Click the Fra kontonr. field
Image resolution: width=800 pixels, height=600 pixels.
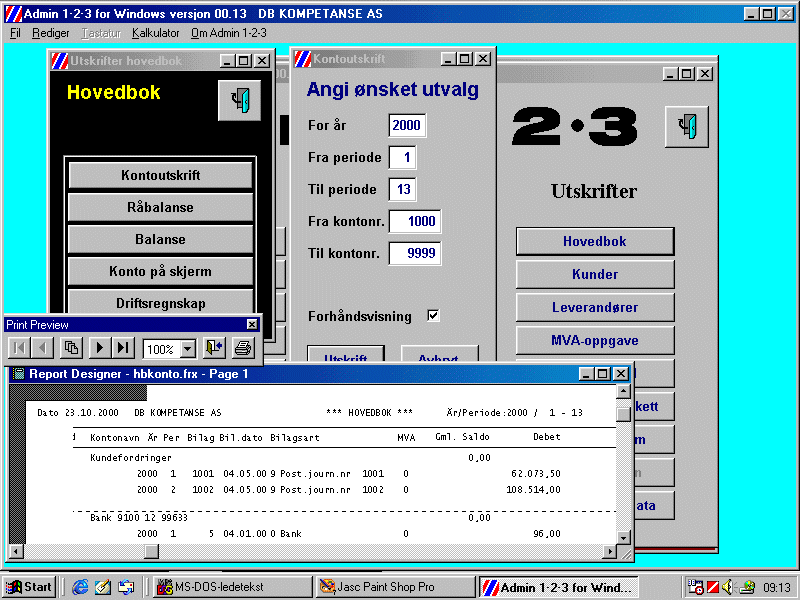click(x=415, y=221)
